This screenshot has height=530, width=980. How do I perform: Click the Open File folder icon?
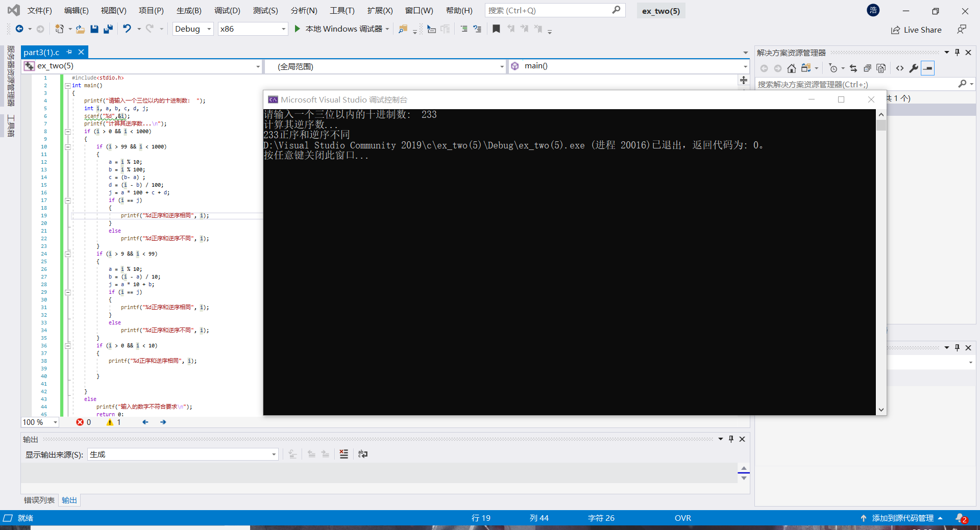[x=80, y=29]
